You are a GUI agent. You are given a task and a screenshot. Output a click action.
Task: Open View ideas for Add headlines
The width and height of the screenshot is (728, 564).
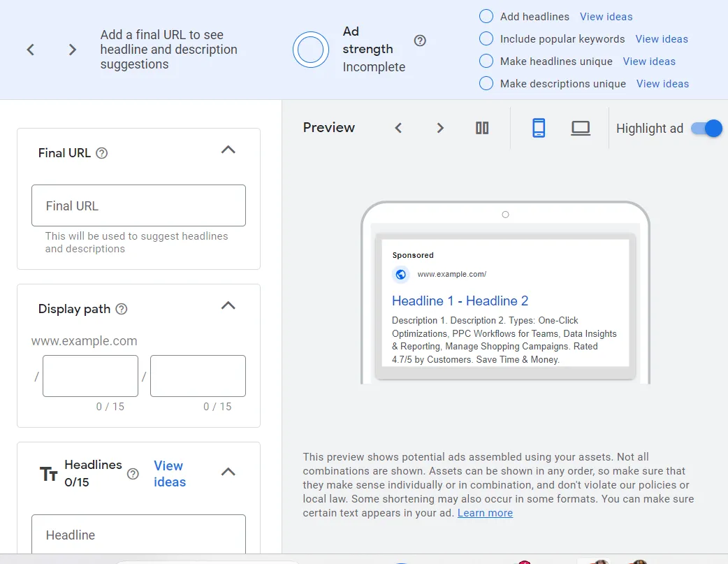[606, 17]
